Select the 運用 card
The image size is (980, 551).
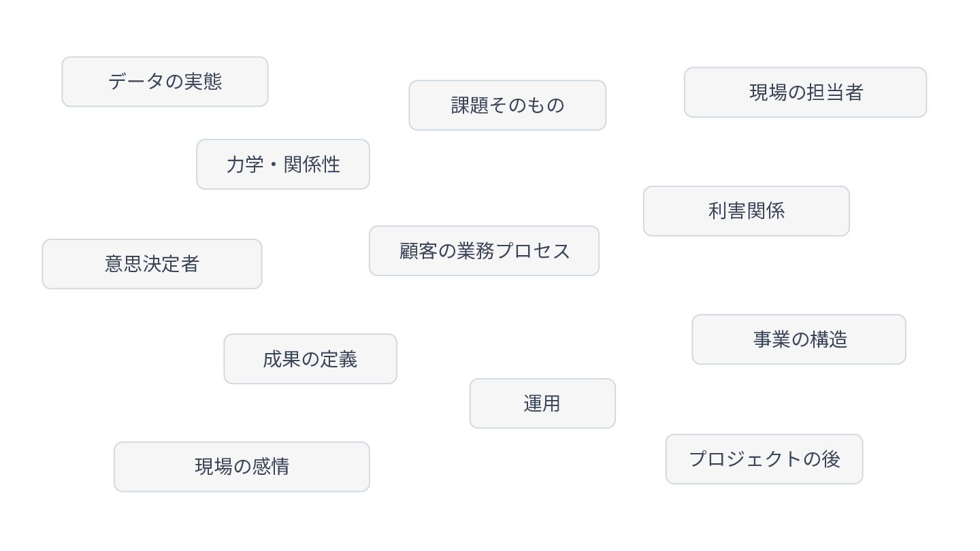coord(542,403)
